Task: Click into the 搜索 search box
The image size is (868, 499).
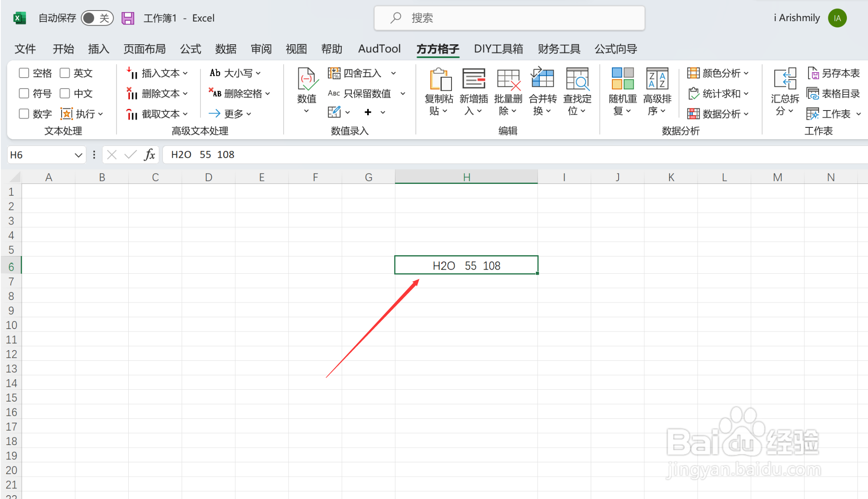Action: point(509,18)
